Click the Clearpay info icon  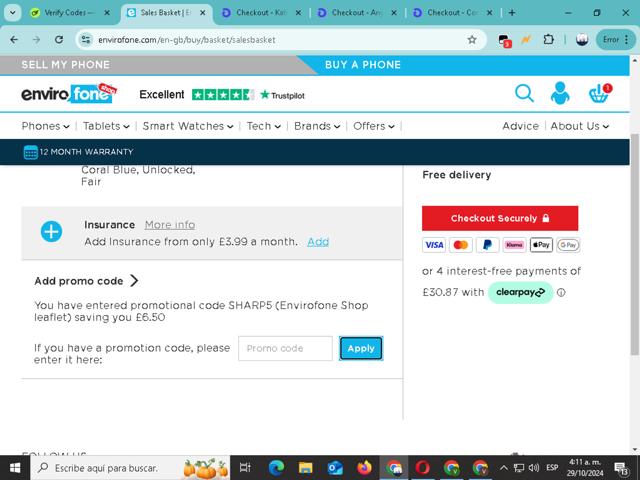[561, 292]
